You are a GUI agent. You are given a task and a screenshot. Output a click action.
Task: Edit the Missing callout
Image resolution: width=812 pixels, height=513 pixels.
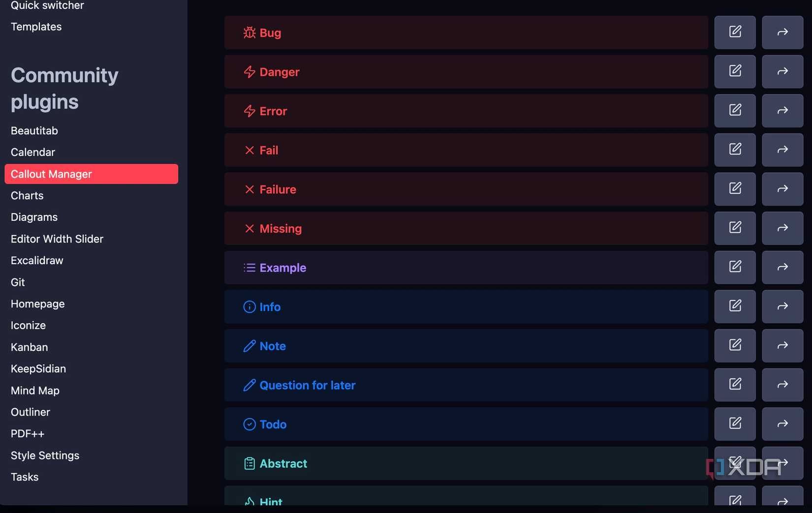[x=735, y=228]
